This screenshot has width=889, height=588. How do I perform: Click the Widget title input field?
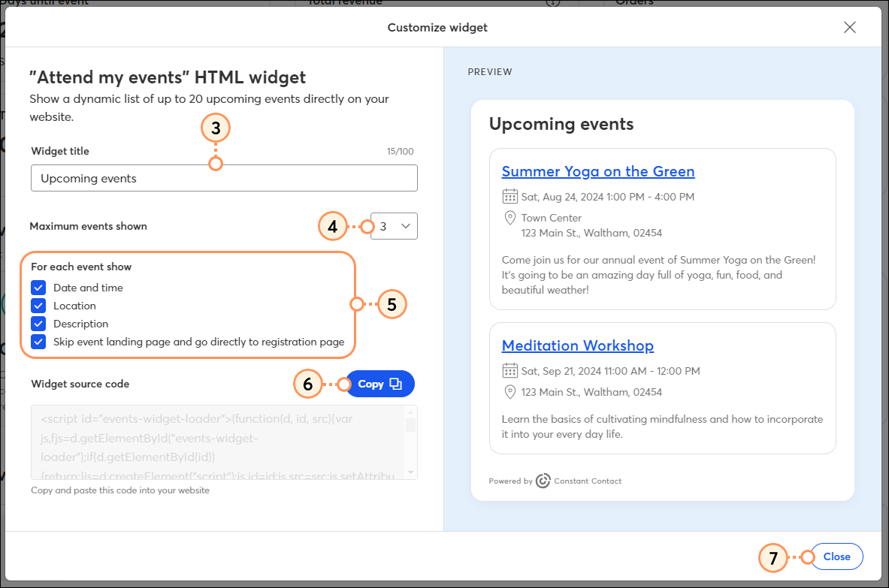[x=224, y=178]
